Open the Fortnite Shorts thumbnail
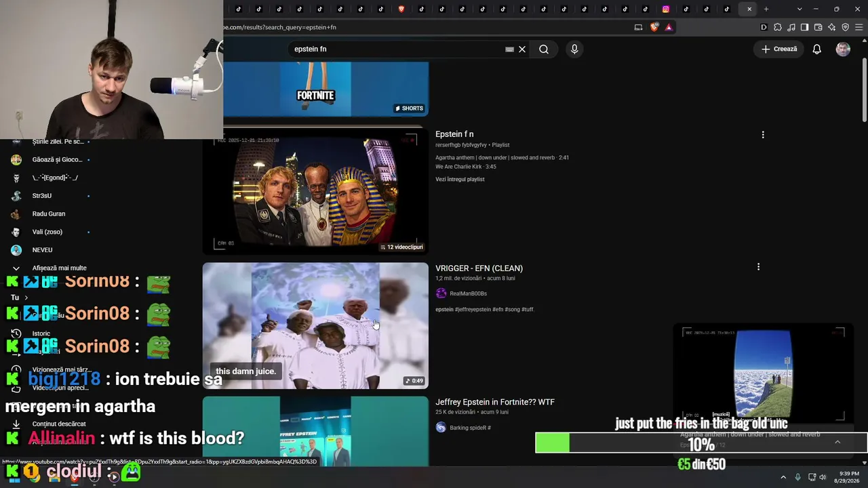868x488 pixels. [326, 89]
